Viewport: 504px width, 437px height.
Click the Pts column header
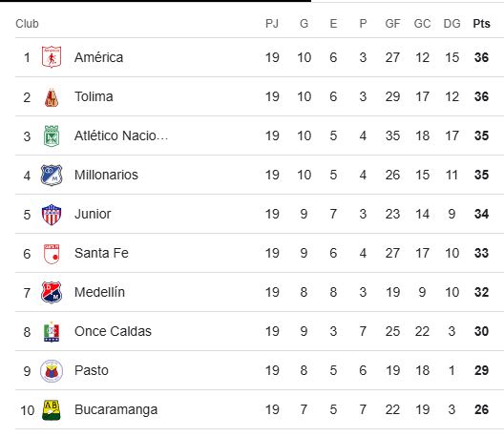tap(481, 24)
